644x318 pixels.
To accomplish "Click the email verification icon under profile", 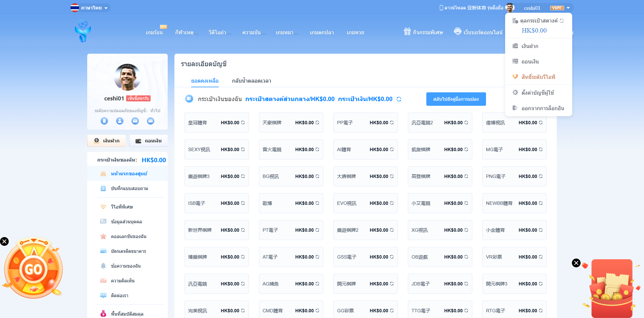I will (x=135, y=121).
